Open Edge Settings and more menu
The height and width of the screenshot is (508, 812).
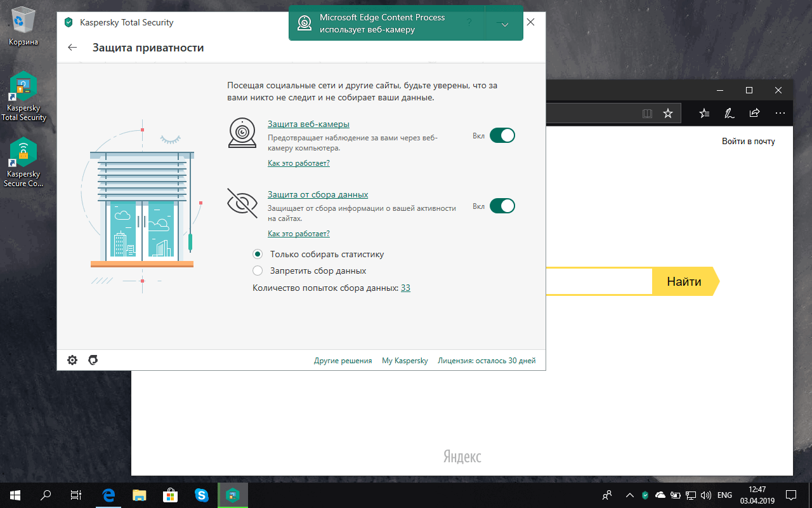click(780, 113)
